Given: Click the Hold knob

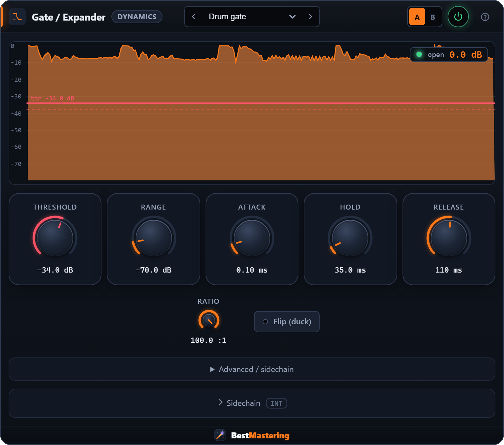Looking at the screenshot, I should click(x=350, y=238).
